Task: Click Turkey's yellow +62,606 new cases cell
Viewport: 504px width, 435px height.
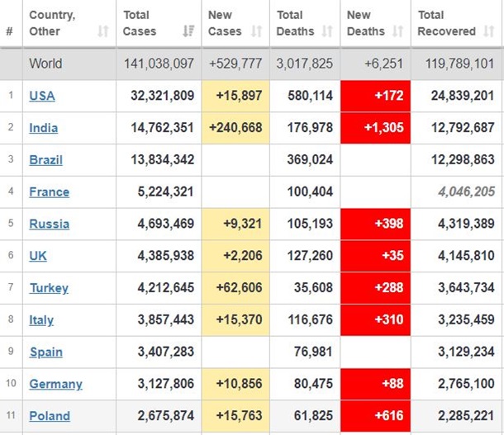Action: tap(235, 288)
